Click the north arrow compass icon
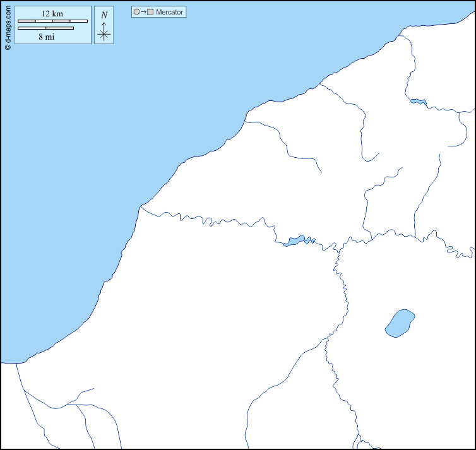Image resolution: width=476 pixels, height=450 pixels. 104,33
